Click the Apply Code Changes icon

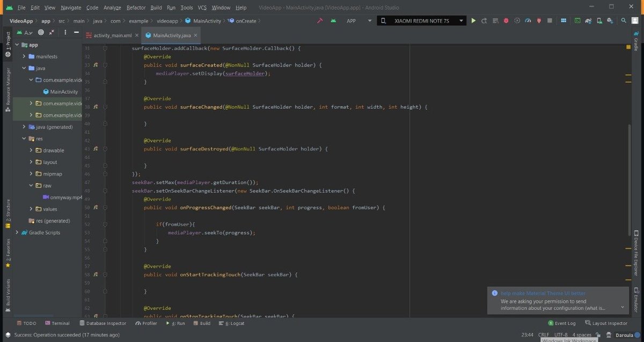coord(495,21)
